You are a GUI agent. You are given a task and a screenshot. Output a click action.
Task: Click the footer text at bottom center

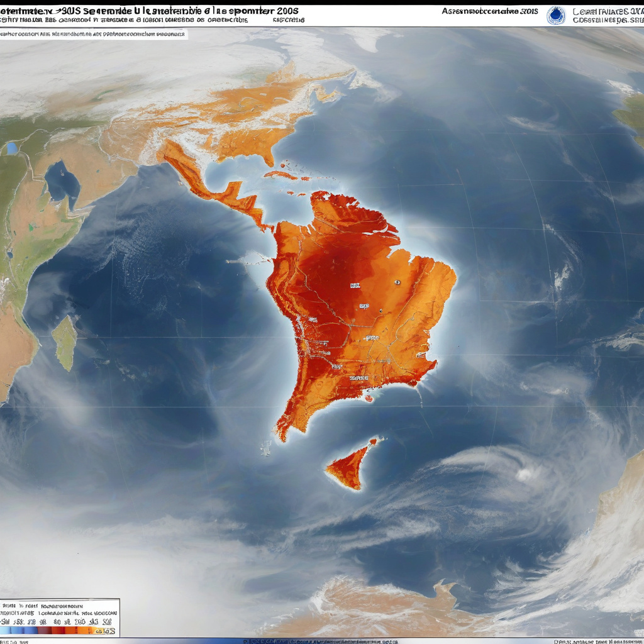click(321, 641)
